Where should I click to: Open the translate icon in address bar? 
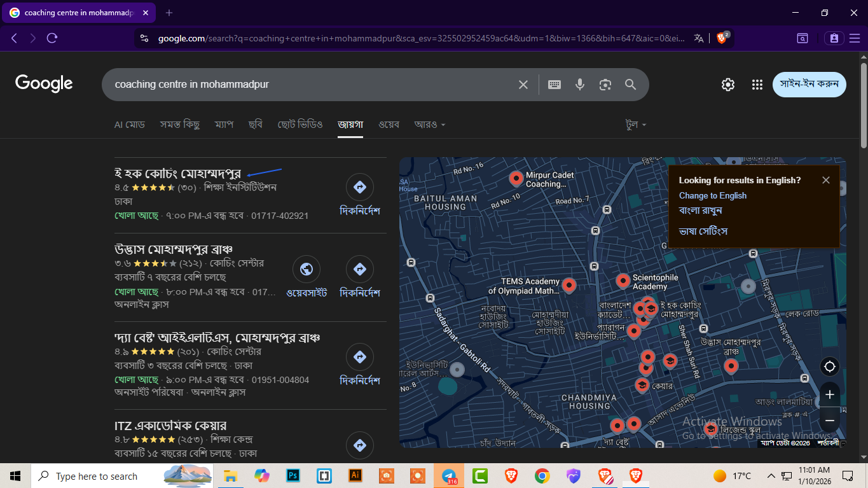click(x=698, y=38)
